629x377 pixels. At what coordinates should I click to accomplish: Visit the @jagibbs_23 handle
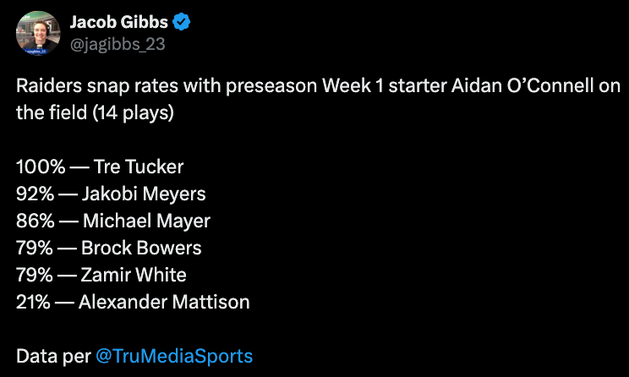(x=118, y=44)
